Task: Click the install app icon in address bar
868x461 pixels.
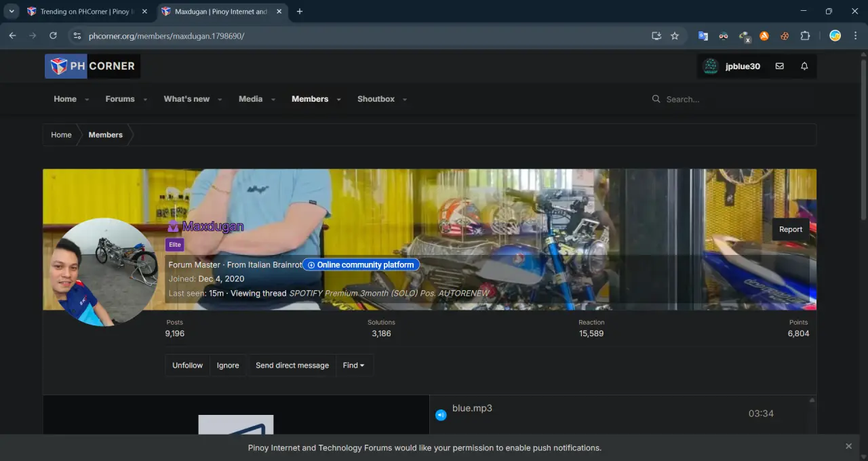Action: (x=656, y=36)
